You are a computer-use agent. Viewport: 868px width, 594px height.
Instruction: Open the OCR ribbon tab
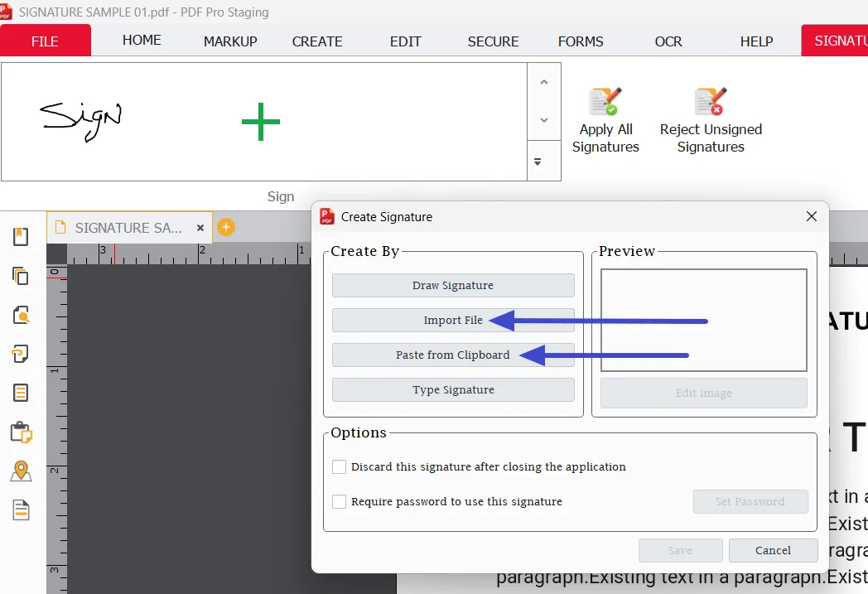tap(668, 41)
